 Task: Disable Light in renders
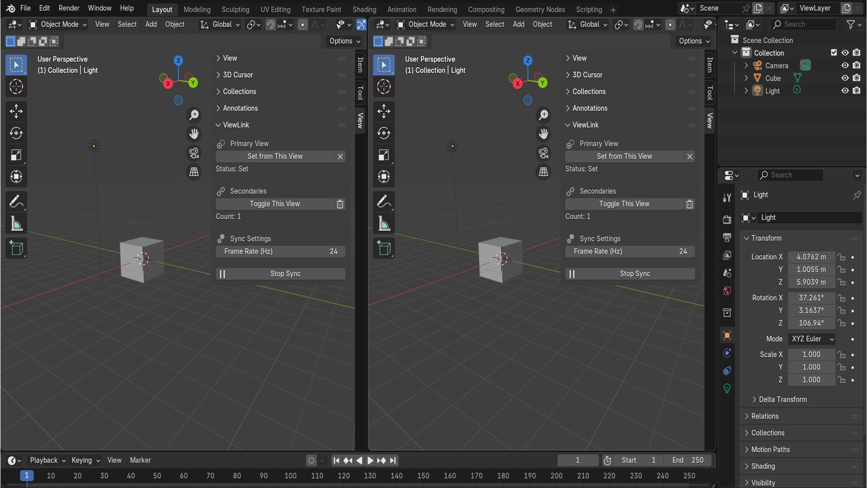[x=856, y=91]
